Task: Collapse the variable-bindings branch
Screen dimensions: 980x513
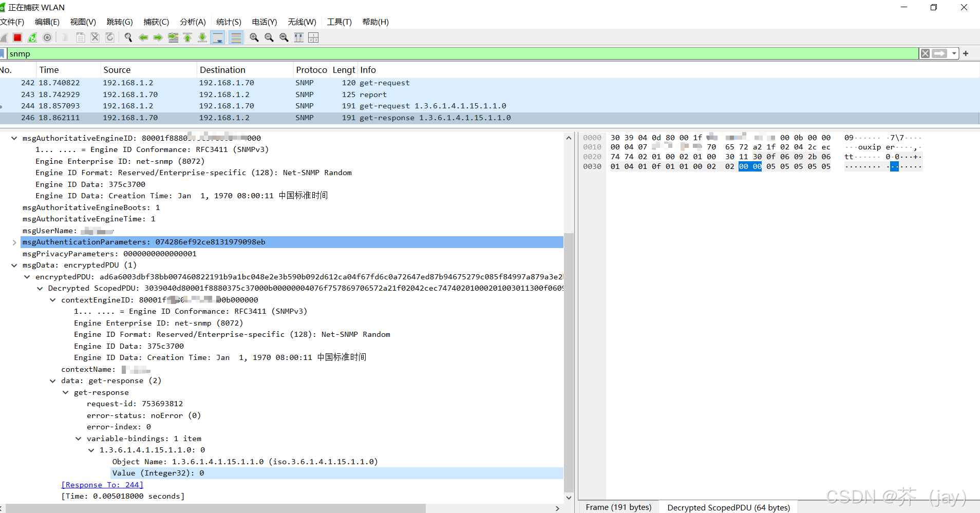Action: point(78,438)
